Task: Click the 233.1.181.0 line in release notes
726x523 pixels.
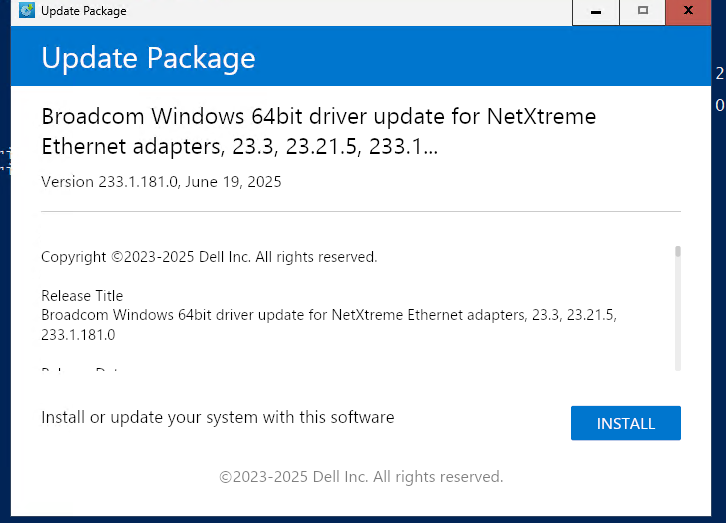Action: 78,335
